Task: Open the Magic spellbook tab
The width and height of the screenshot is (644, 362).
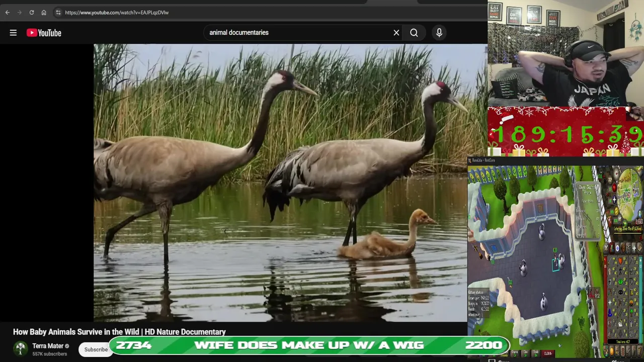Action: 639,247
